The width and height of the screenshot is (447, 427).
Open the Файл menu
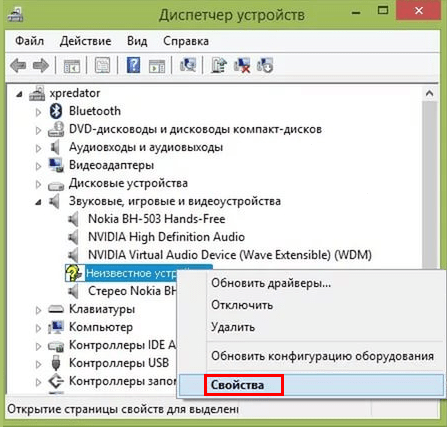[29, 41]
